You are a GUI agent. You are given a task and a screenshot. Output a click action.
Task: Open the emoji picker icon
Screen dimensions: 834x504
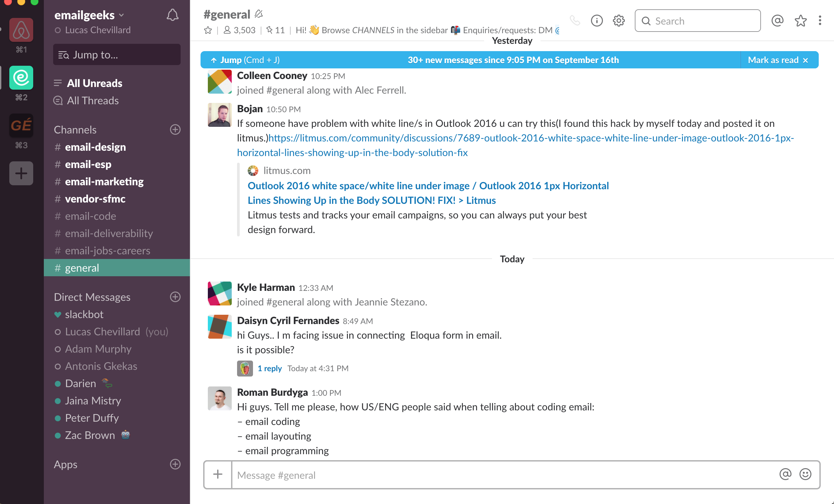(805, 475)
